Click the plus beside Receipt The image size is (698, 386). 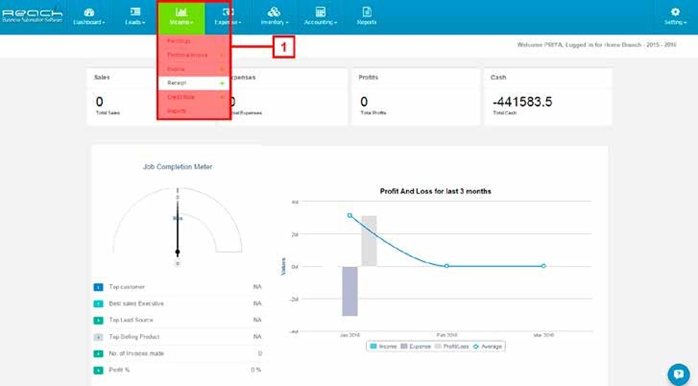(222, 83)
